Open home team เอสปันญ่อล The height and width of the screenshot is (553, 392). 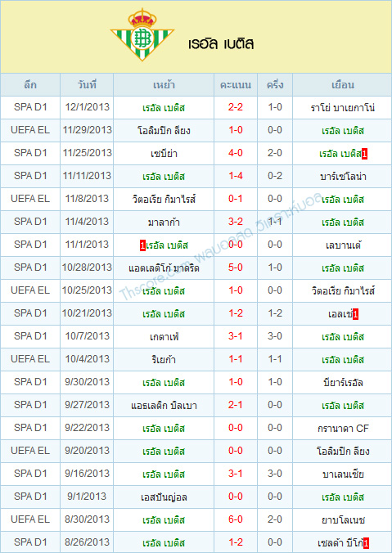pyautogui.click(x=164, y=497)
